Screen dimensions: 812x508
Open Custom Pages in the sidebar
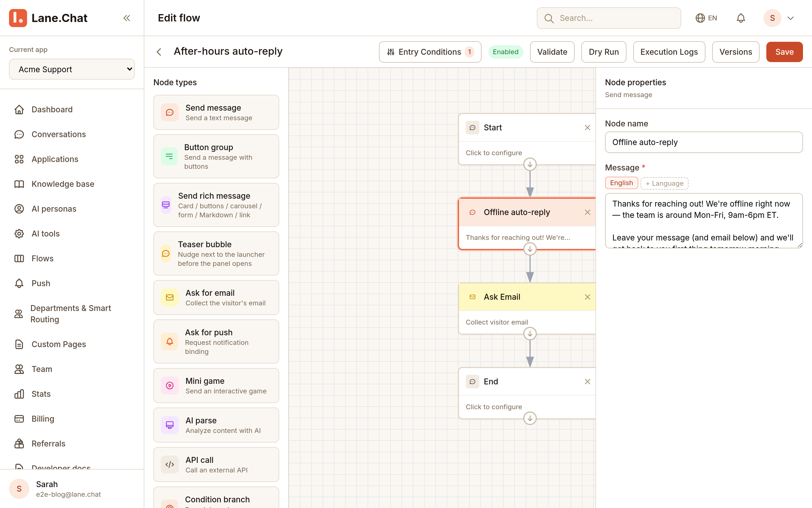click(x=72, y=344)
